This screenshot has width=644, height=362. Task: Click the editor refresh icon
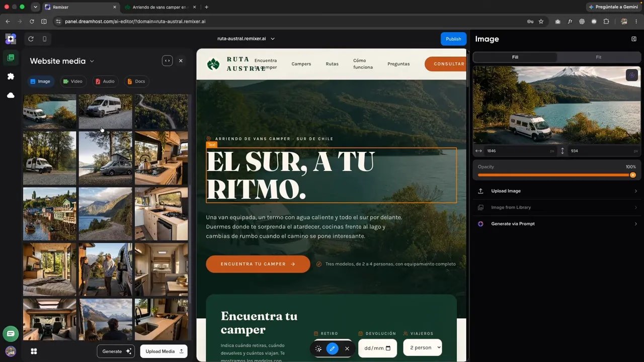coord(31,39)
